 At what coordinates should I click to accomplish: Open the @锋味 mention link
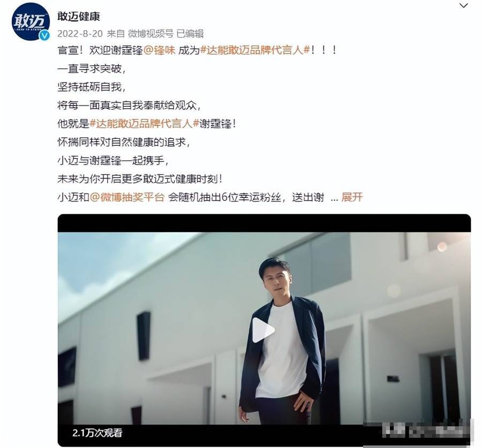(159, 50)
